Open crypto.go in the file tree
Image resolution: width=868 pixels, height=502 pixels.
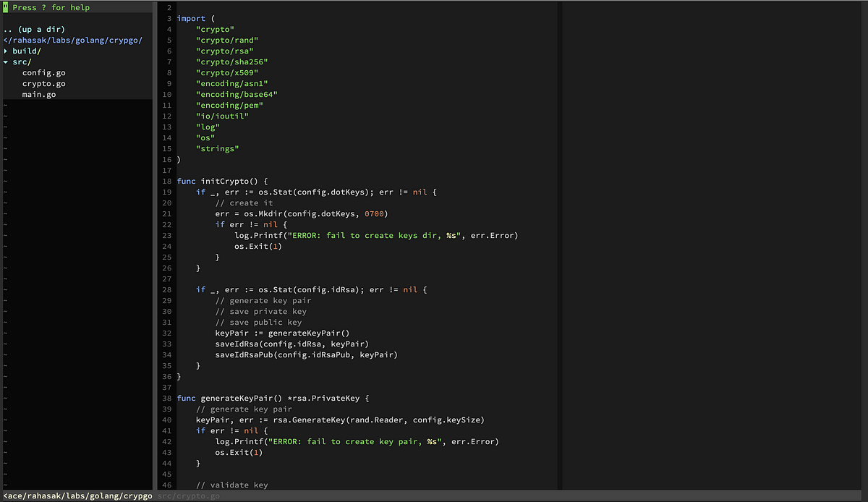point(44,84)
